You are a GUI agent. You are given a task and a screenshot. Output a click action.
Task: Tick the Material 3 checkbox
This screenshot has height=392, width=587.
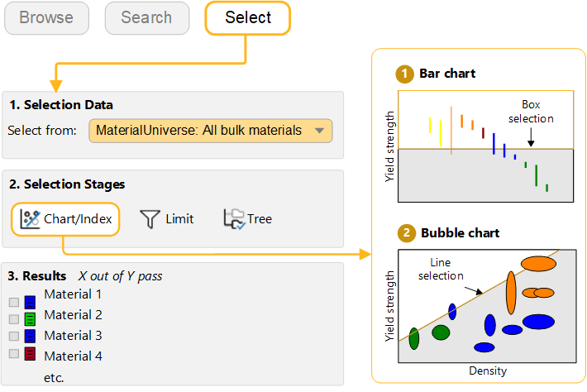coord(13,337)
